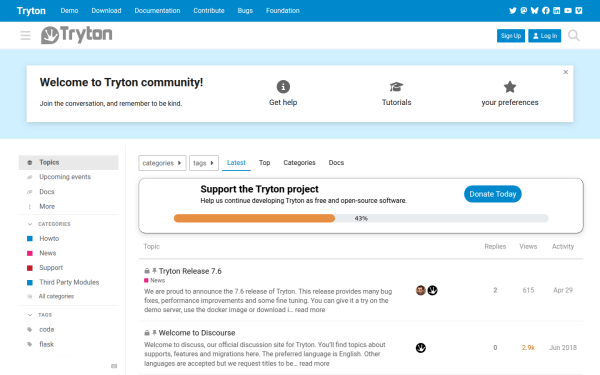Screen dimensions: 600x375
Task: Click the Support category red square
Action: [30, 268]
